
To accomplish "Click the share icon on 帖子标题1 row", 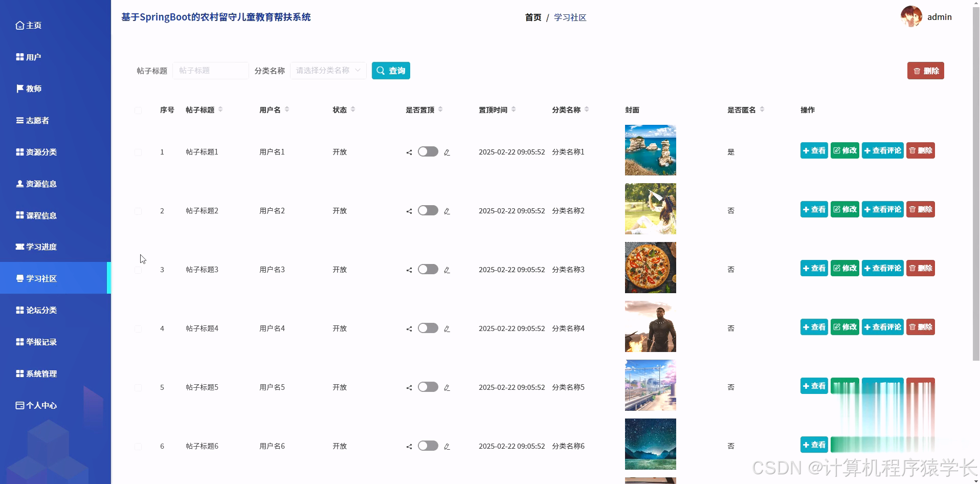I will point(409,152).
